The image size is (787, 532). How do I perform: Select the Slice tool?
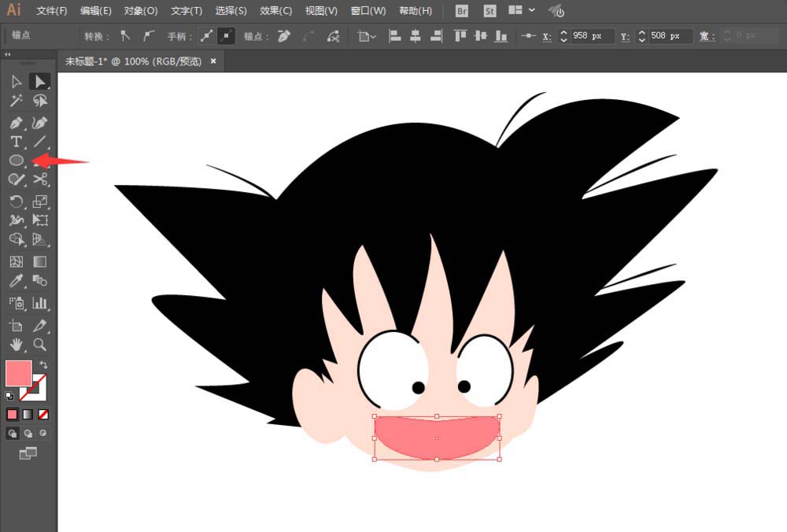pyautogui.click(x=39, y=325)
